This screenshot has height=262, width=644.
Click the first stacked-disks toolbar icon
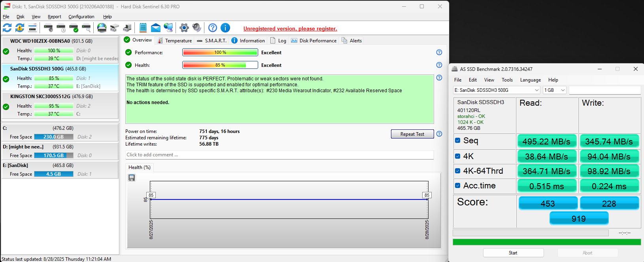pos(115,28)
